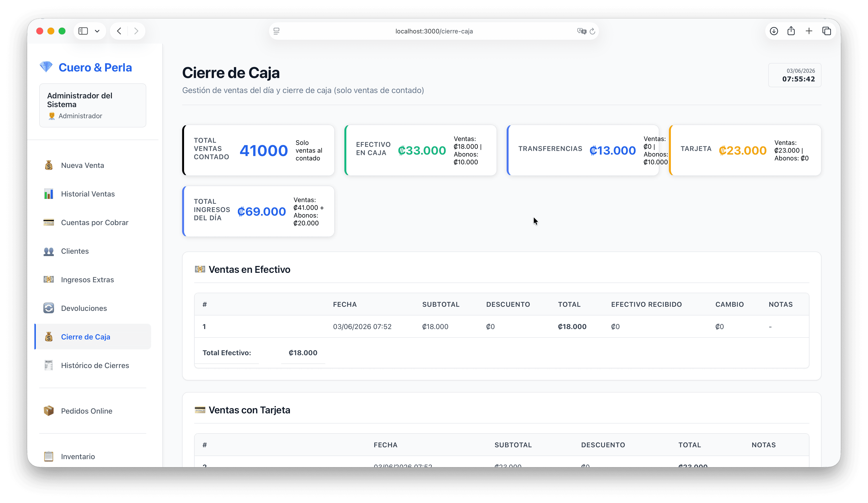Image resolution: width=868 pixels, height=503 pixels.
Task: Open the Devoluciones page
Action: tap(93, 308)
